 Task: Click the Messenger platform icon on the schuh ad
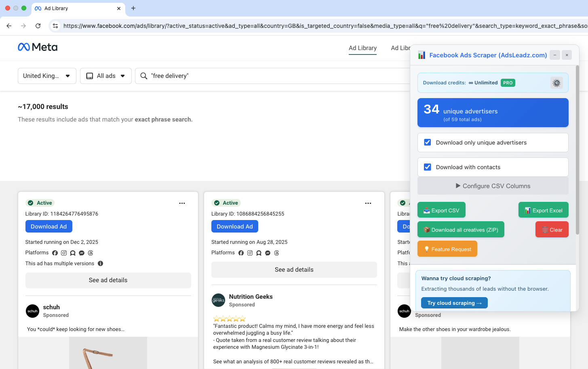[82, 253]
